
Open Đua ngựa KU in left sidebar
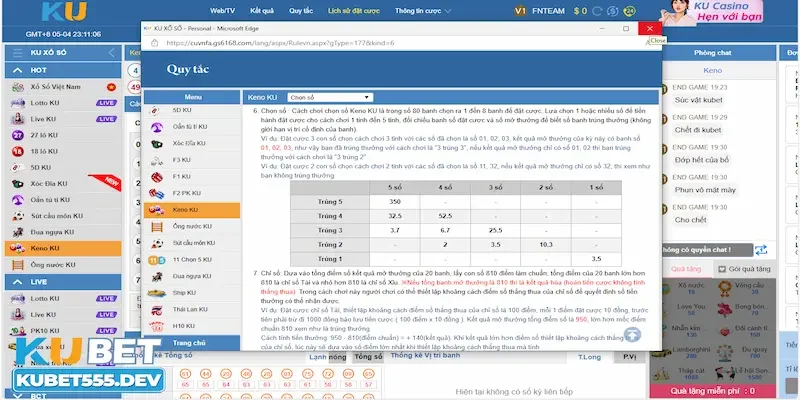pyautogui.click(x=63, y=232)
